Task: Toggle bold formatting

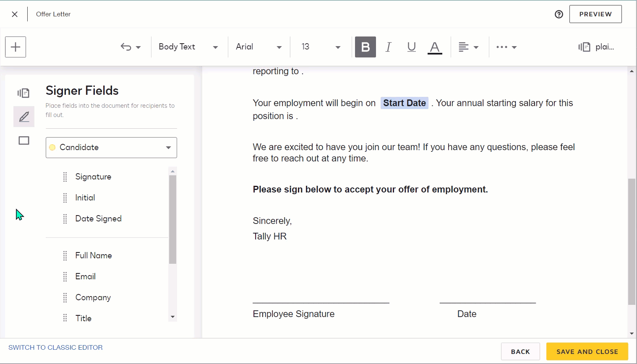Action: click(x=365, y=47)
